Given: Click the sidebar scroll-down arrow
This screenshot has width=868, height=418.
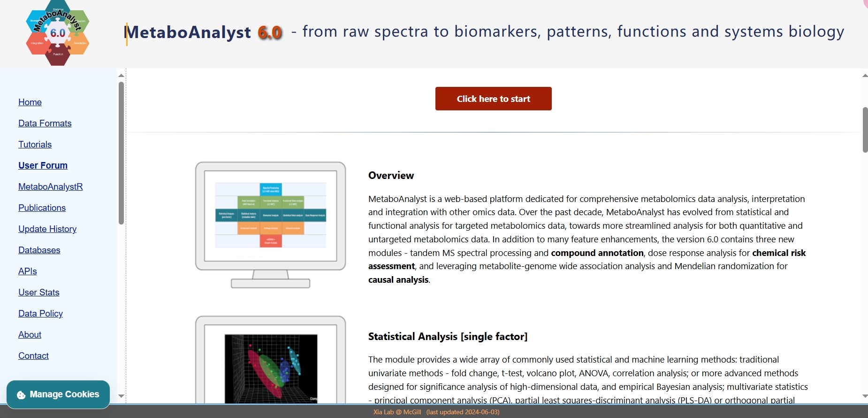Looking at the screenshot, I should point(122,396).
